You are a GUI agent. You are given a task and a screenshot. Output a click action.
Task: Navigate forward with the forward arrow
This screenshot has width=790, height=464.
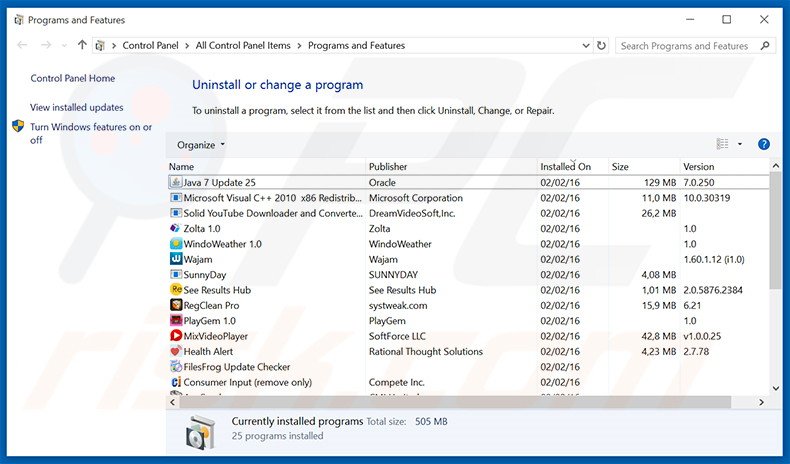point(46,45)
